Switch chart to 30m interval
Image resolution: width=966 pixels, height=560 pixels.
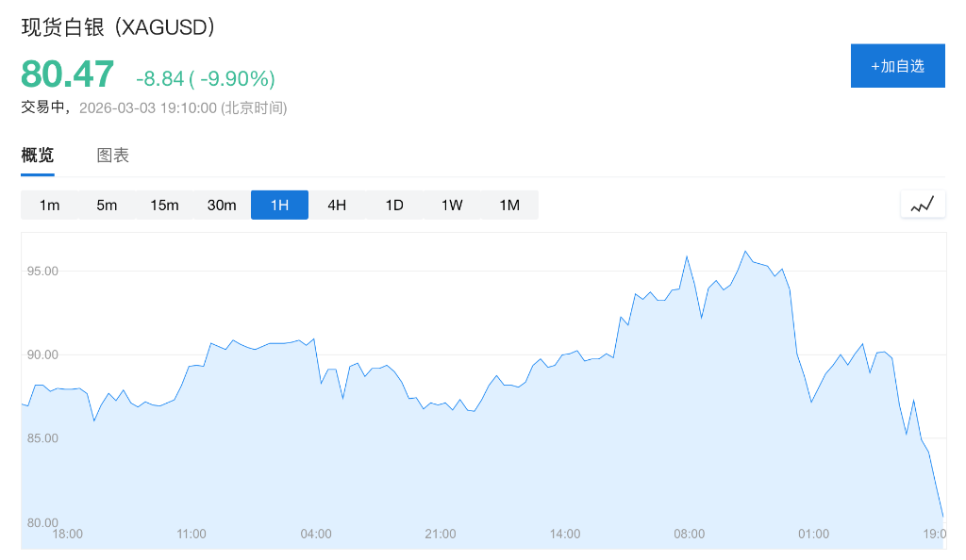pos(222,205)
